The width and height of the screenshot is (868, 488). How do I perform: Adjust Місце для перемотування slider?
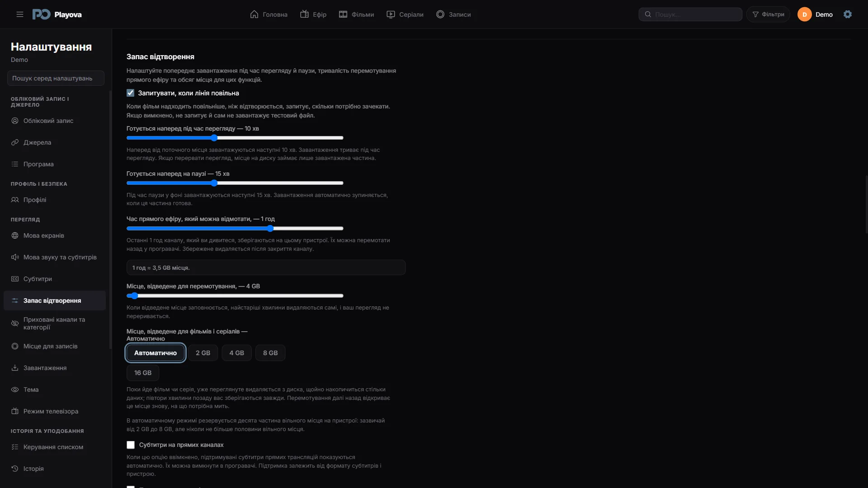(x=235, y=296)
